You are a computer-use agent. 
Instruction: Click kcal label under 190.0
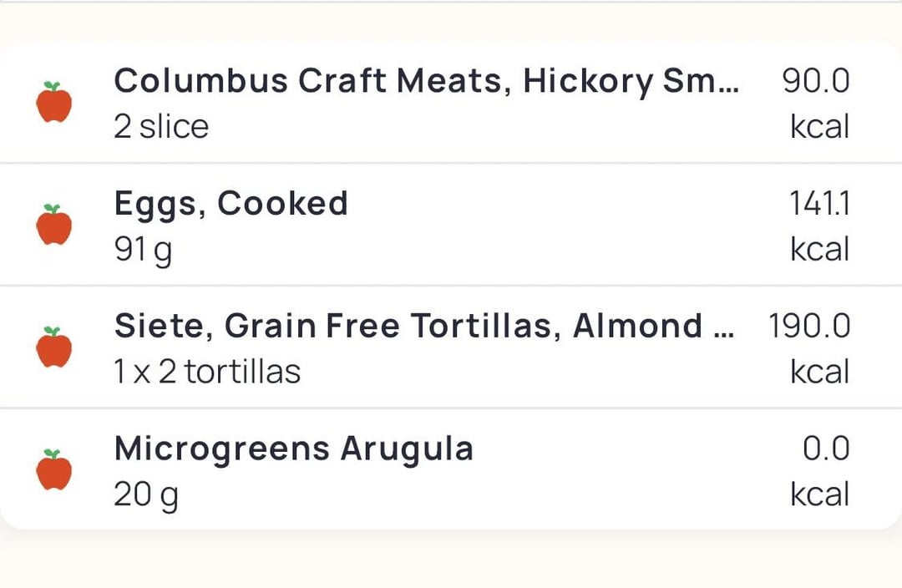point(820,372)
